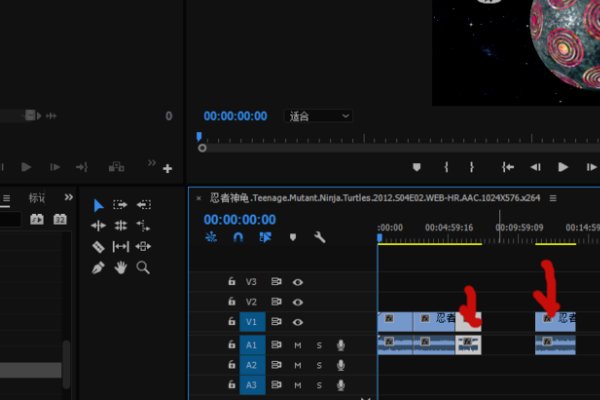Screen dimensions: 600x400
Task: Switch to the 标记 tab
Action: point(37,198)
